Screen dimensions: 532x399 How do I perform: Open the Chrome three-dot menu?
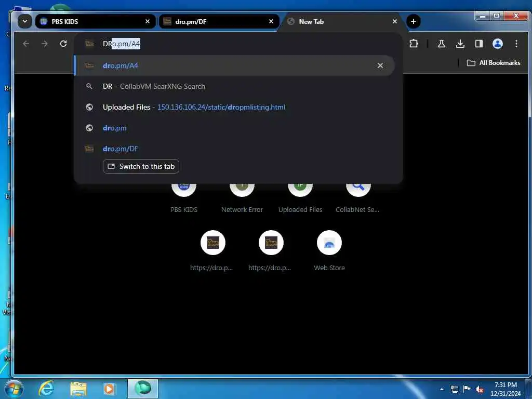[x=516, y=44]
